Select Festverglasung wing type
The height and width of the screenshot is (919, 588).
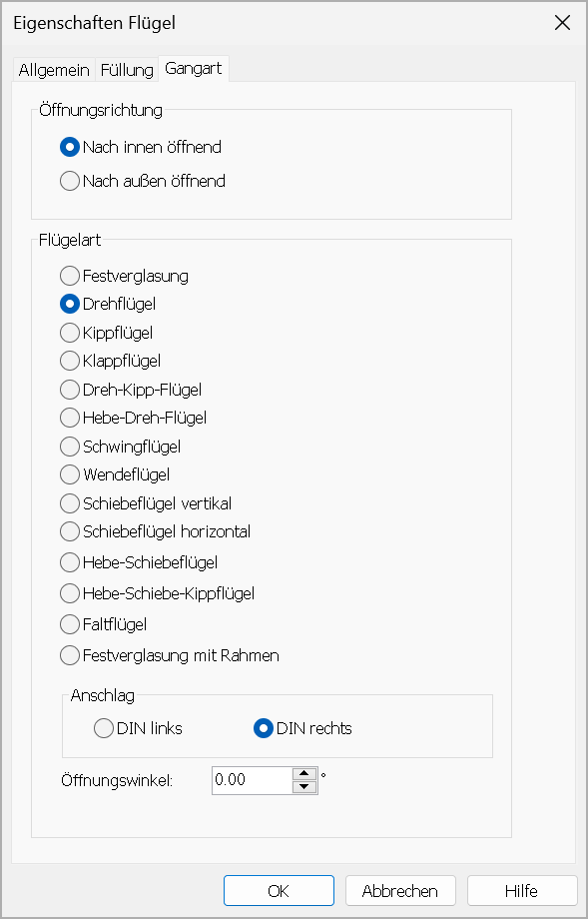[x=124, y=276]
